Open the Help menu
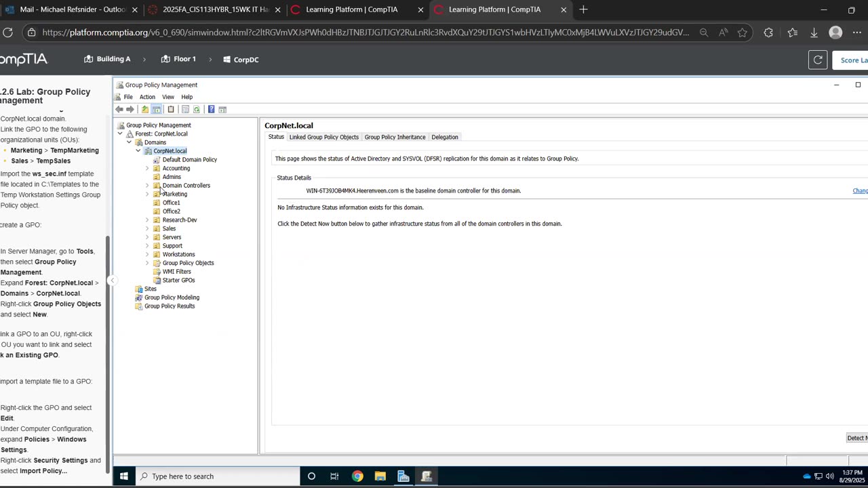The width and height of the screenshot is (868, 488). pos(186,97)
